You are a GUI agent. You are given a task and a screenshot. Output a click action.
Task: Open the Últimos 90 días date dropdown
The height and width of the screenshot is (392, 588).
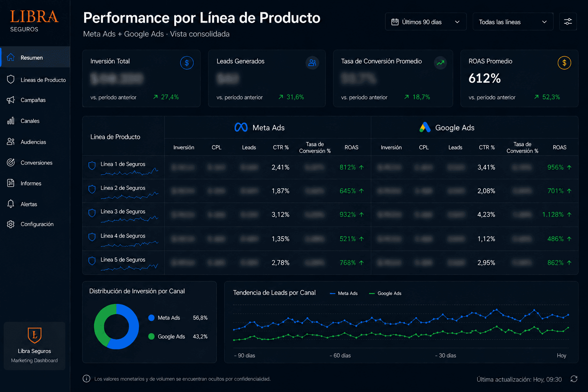click(x=426, y=22)
